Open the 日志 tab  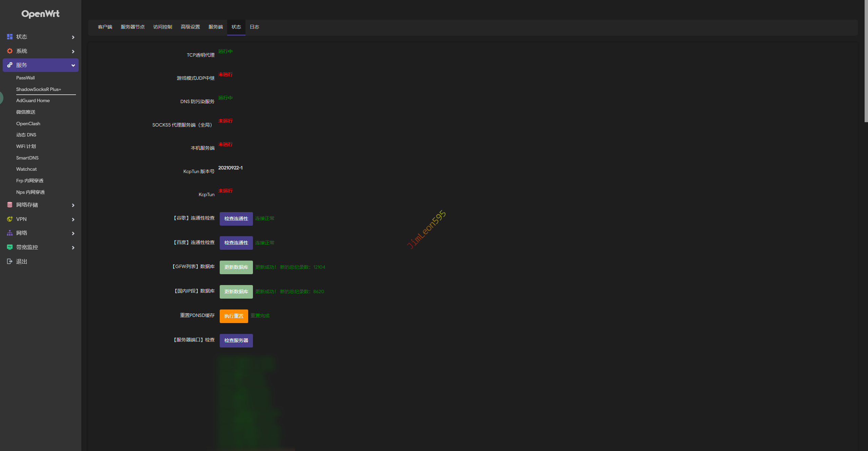(254, 27)
